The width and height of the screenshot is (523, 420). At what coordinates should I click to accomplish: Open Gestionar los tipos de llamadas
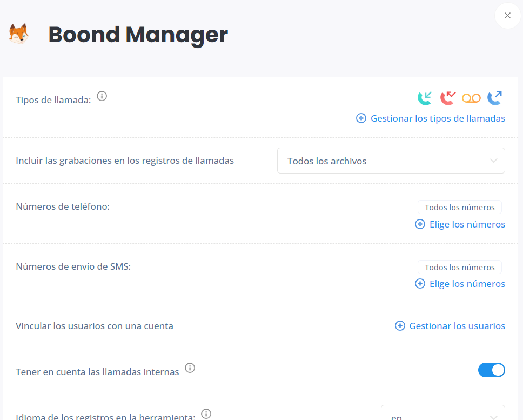[x=438, y=118]
